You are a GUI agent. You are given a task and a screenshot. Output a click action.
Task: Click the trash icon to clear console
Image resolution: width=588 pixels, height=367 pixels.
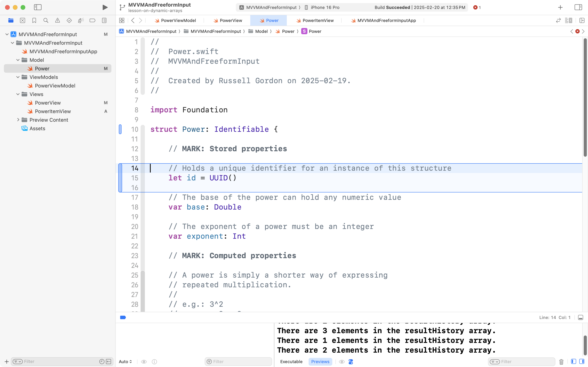point(561,362)
